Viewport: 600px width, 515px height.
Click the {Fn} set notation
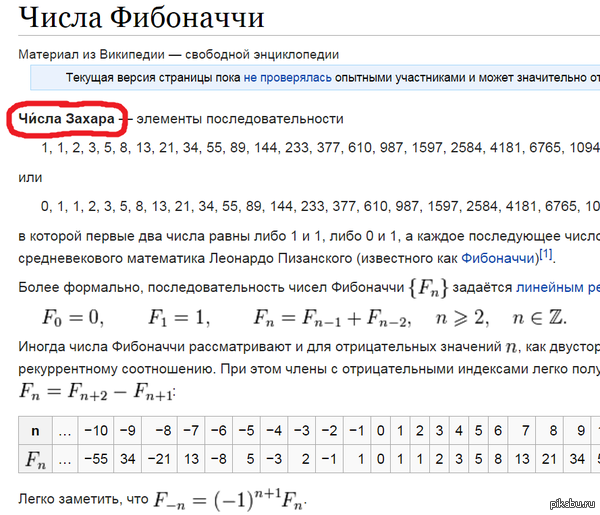coord(428,288)
